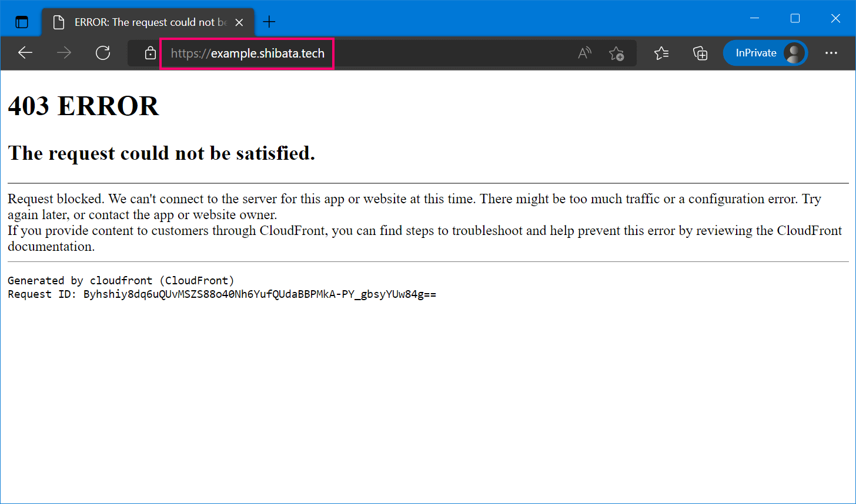856x504 pixels.
Task: Start Read aloud for this page
Action: click(x=584, y=53)
